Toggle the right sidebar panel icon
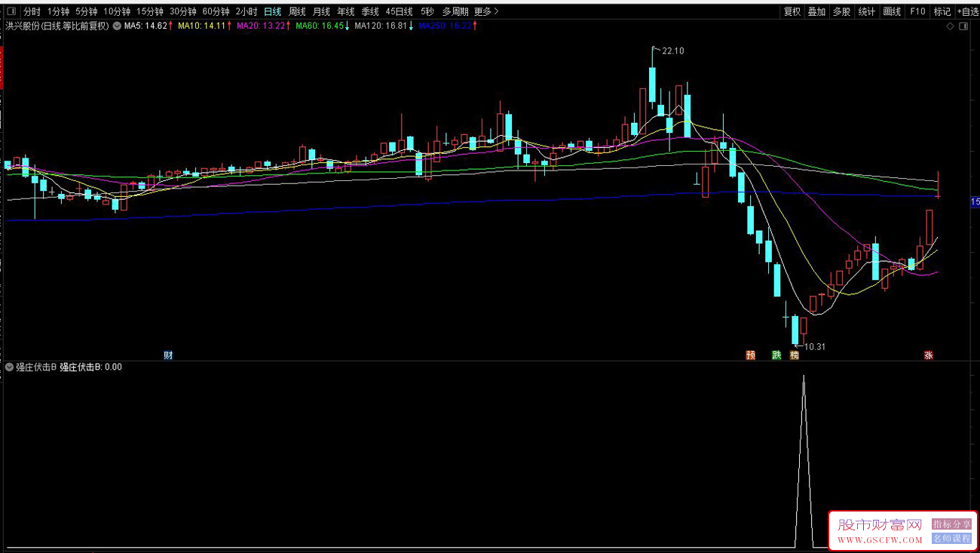 (964, 26)
